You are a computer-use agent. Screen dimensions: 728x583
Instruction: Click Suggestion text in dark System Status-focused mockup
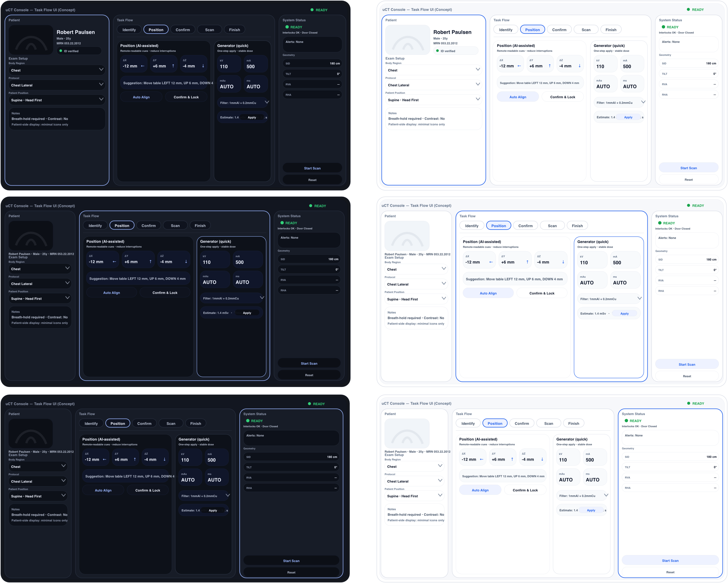point(130,476)
